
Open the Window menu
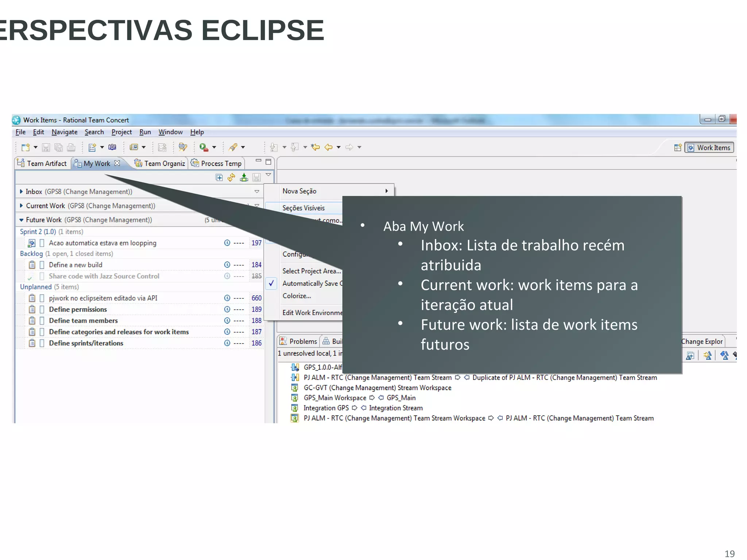pos(170,132)
